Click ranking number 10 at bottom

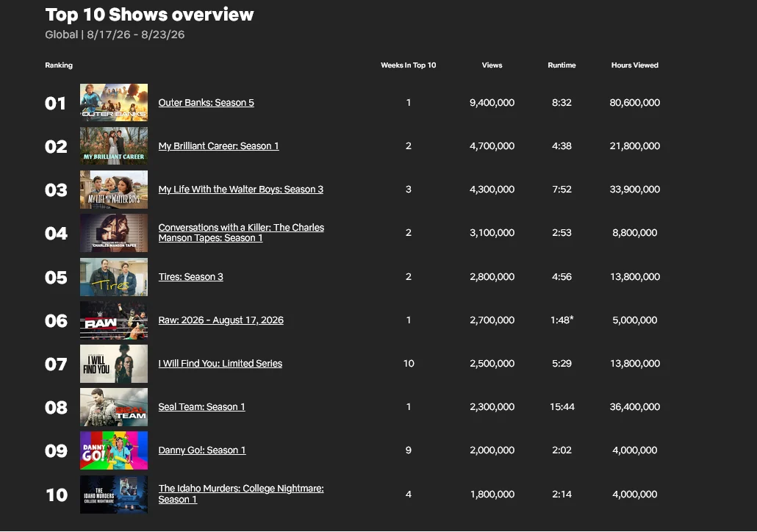tap(57, 495)
